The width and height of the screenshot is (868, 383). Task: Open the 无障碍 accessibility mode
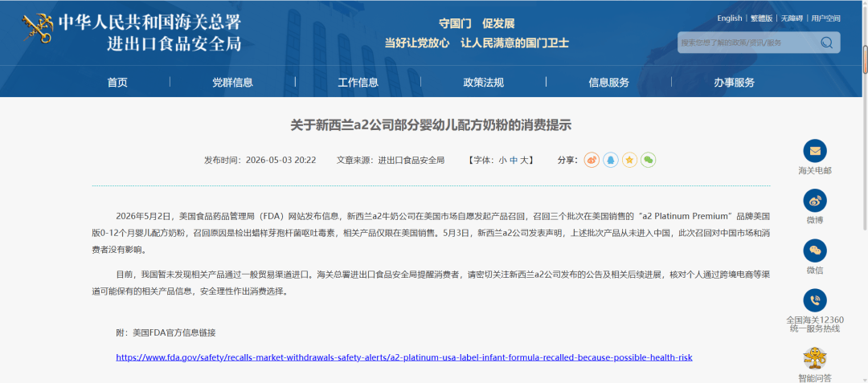[x=792, y=18]
